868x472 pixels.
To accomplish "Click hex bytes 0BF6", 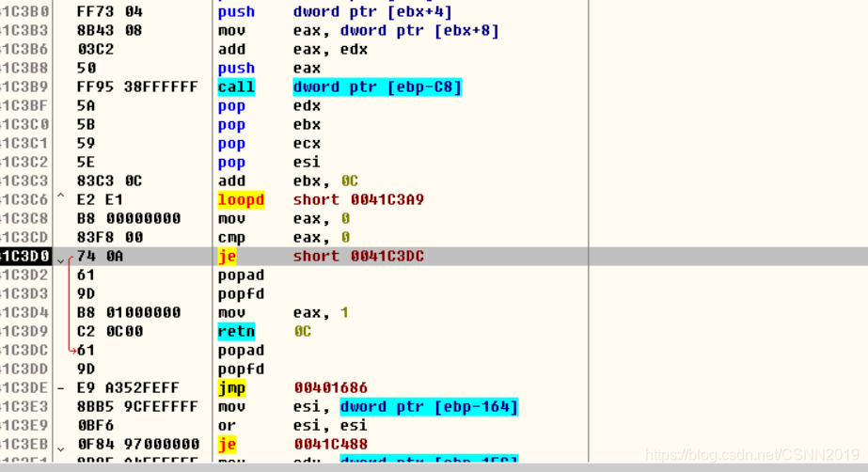I will tap(95, 426).
